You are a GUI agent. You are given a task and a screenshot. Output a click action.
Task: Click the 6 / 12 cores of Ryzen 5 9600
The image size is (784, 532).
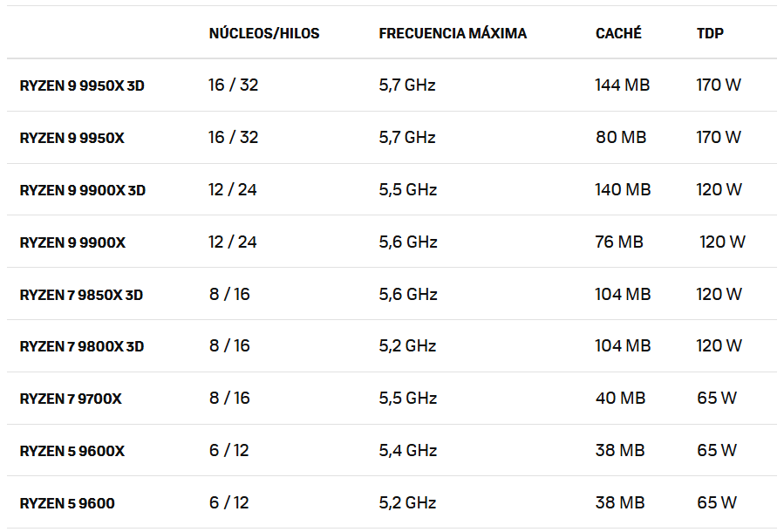coord(228,502)
